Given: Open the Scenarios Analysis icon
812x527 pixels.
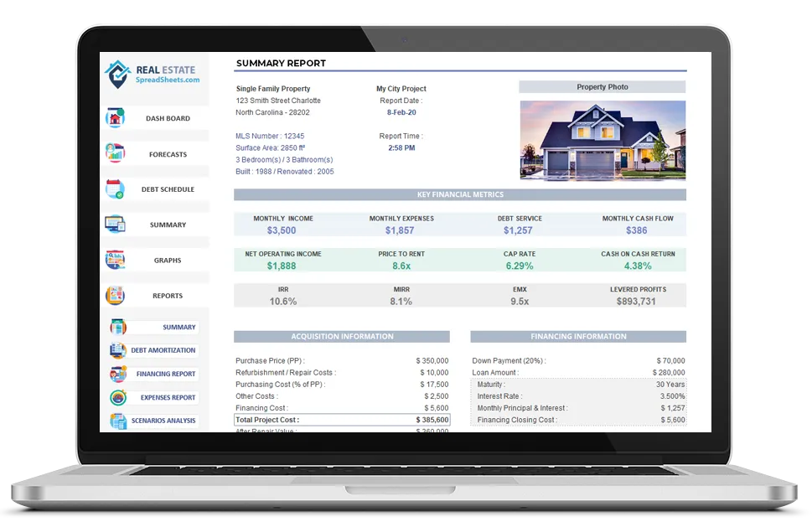Looking at the screenshot, I should point(118,421).
